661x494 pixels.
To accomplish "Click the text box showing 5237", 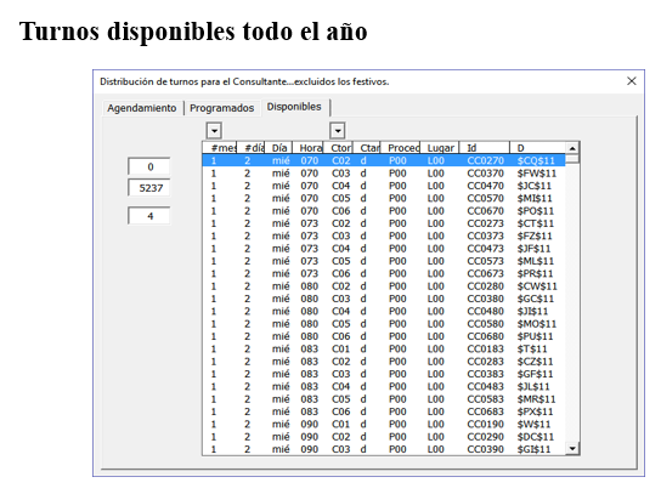I will (149, 188).
